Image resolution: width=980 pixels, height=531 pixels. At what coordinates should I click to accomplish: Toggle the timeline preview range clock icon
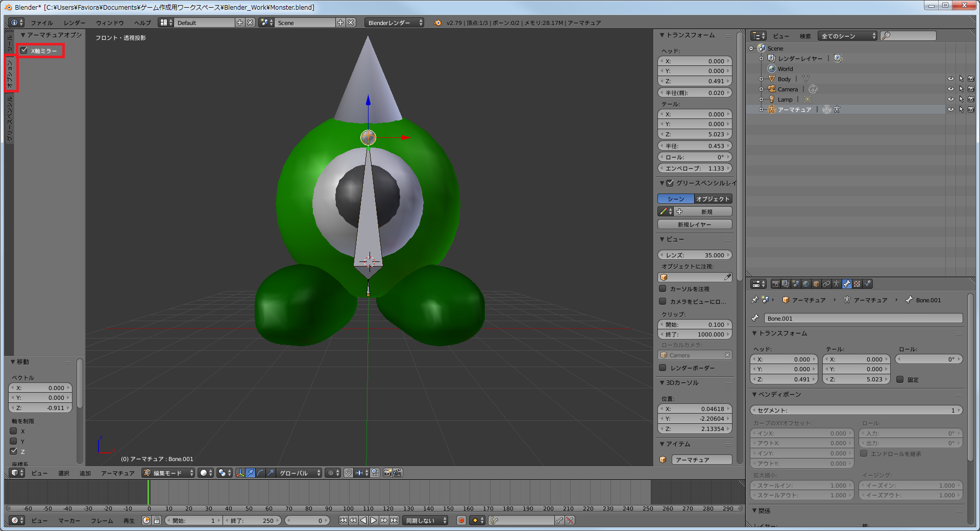[x=146, y=520]
